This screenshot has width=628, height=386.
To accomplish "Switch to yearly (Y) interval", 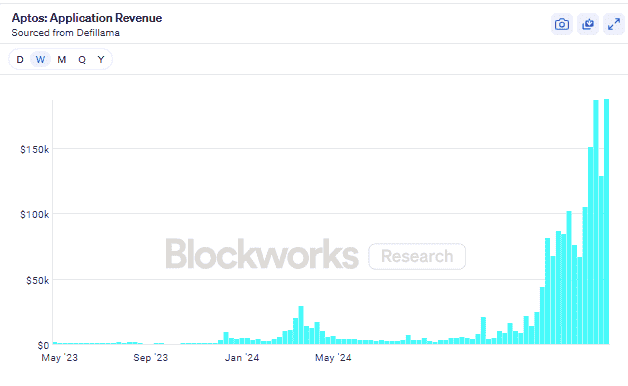I will click(101, 60).
